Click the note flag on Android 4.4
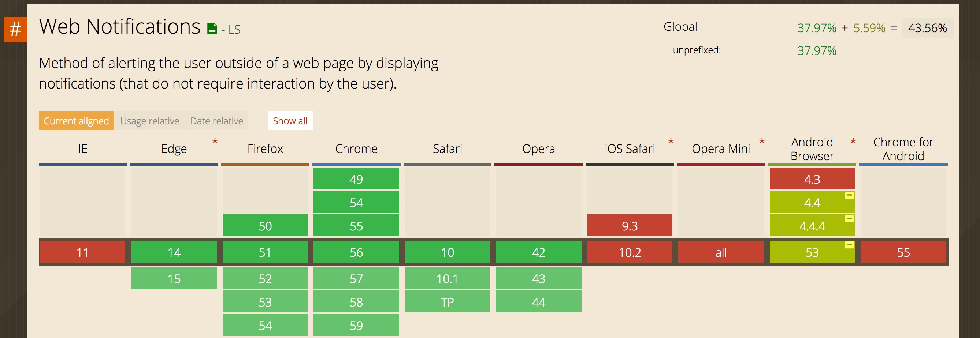The height and width of the screenshot is (338, 980). point(850,195)
